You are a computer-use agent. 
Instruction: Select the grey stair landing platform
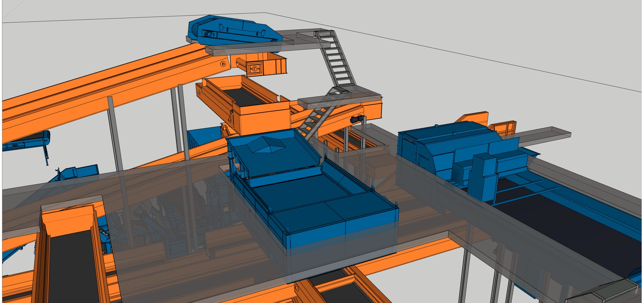pos(338,98)
